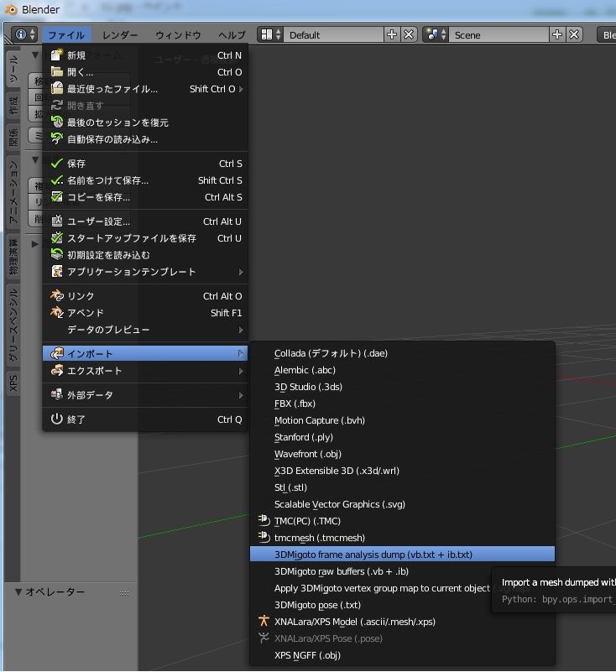This screenshot has width=616, height=672.
Task: Click the エクスポート icon
Action: coord(56,370)
